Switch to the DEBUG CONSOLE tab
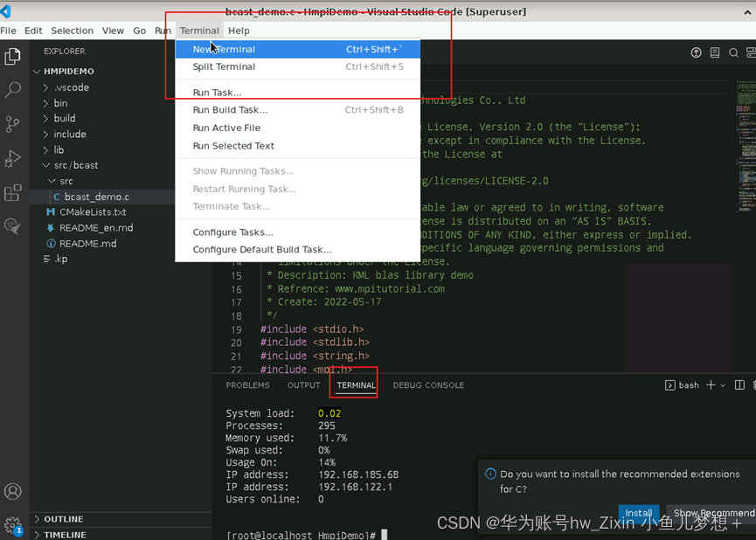The image size is (756, 540). [428, 384]
